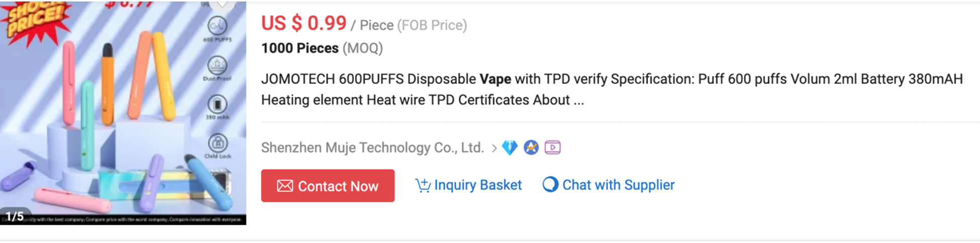Toggle the favorite heart on product image
This screenshot has width=980, height=243.
[222, 5]
